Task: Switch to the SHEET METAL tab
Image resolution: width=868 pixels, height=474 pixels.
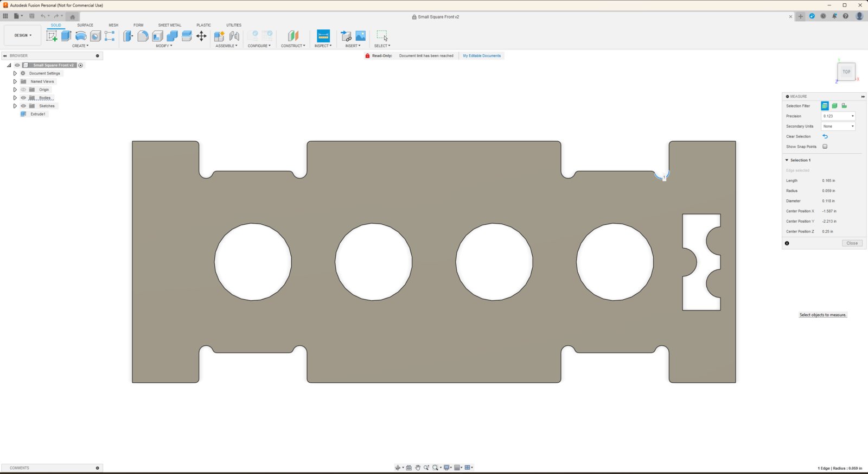Action: coord(170,25)
